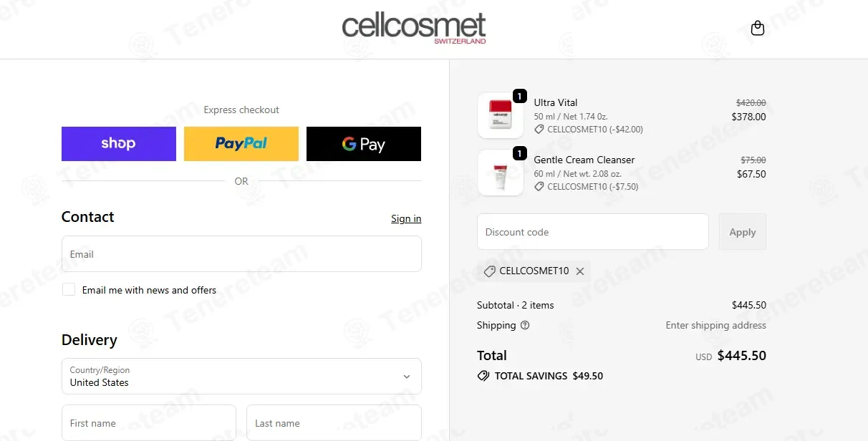This screenshot has height=441, width=868.
Task: Click the Total Savings tag icon
Action: click(x=483, y=376)
